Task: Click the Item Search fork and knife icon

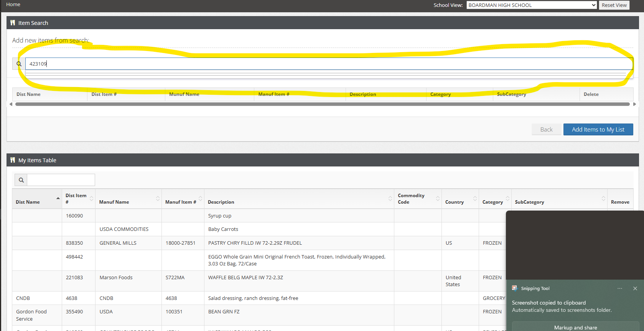Action: click(x=13, y=23)
